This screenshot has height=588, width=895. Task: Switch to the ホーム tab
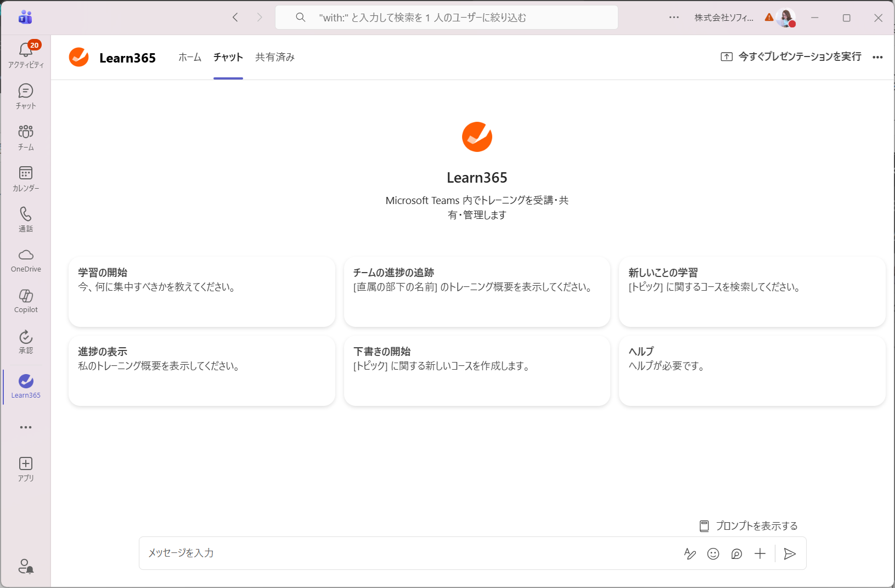coord(190,57)
